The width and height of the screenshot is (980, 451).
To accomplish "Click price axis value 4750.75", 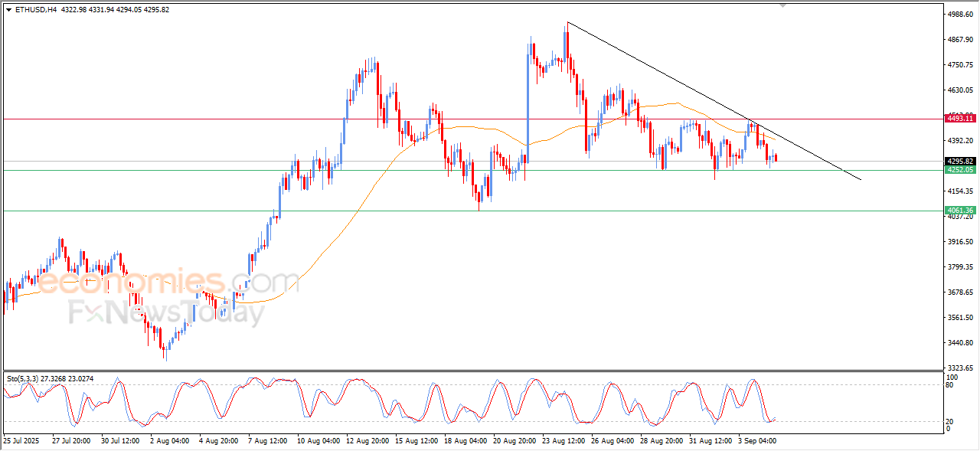I will pyautogui.click(x=959, y=64).
